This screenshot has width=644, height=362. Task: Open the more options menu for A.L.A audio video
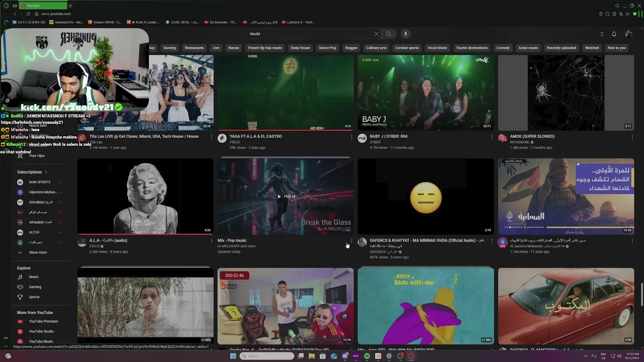(x=211, y=241)
